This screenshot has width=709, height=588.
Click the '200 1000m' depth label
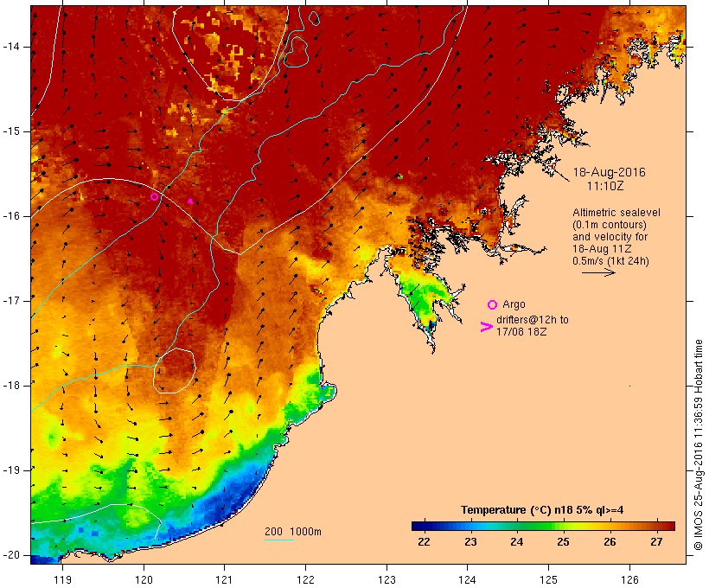(293, 532)
